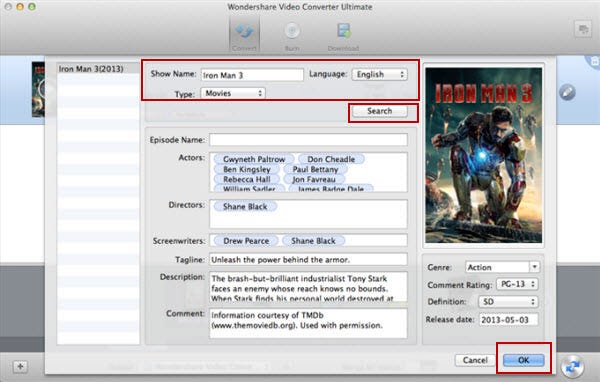The width and height of the screenshot is (600, 382).
Task: Click the green zoom window button
Action: 32,7
